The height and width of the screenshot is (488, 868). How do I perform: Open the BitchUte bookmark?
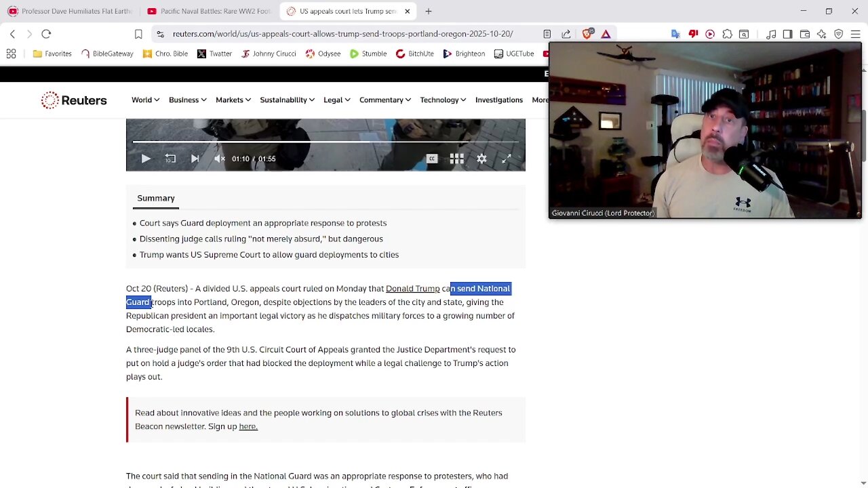pos(415,54)
